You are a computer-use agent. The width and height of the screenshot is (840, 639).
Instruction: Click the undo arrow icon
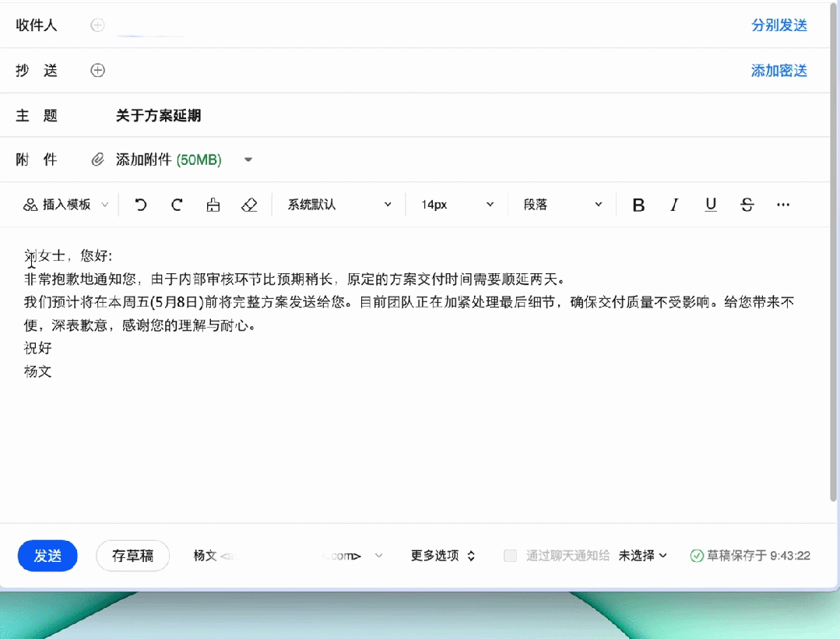(141, 205)
